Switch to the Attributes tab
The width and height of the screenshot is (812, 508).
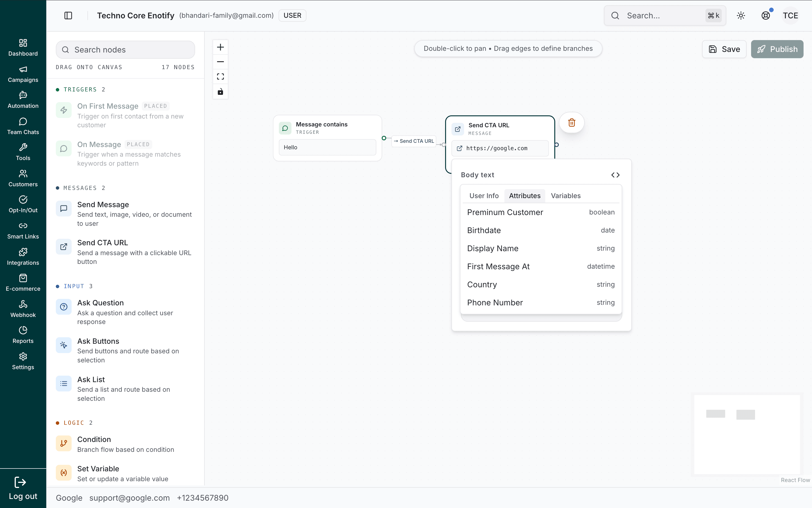tap(525, 196)
